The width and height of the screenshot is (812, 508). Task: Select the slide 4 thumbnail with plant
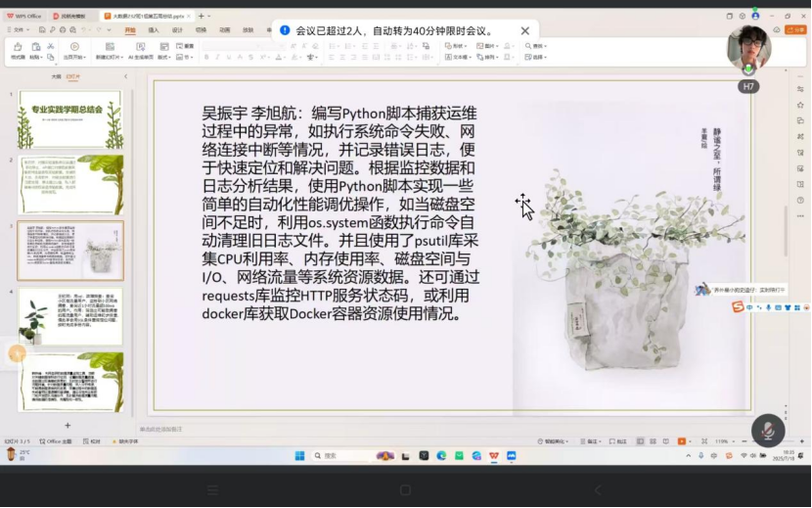tap(70, 316)
